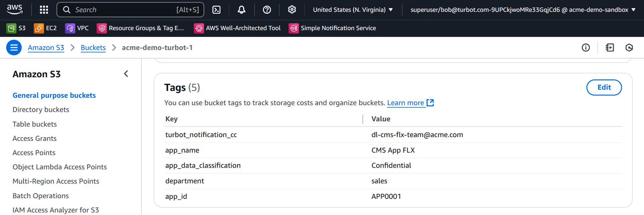
Task: Open Simple Notification Service shortcut
Action: click(x=332, y=28)
